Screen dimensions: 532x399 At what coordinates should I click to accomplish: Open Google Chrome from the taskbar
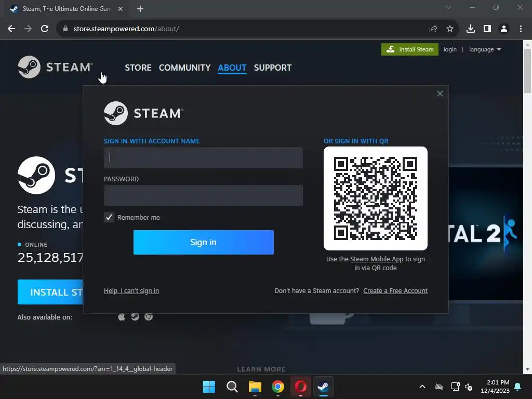click(278, 387)
